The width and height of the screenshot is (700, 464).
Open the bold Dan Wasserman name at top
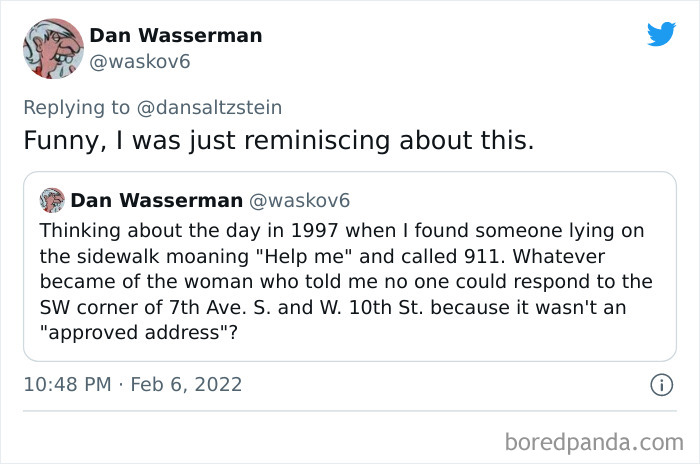176,36
